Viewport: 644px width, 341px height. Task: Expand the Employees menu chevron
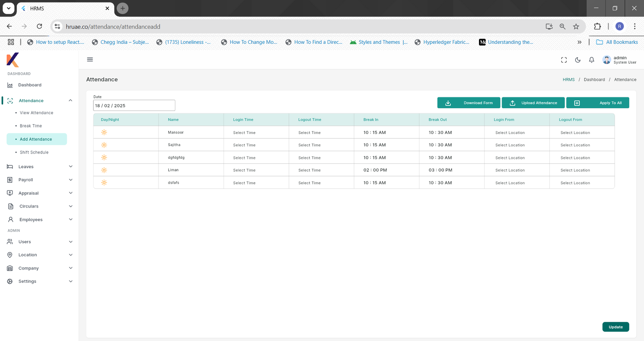pyautogui.click(x=71, y=220)
